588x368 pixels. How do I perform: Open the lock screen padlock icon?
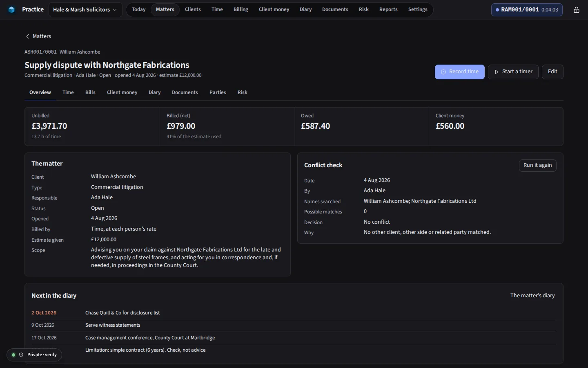(577, 10)
